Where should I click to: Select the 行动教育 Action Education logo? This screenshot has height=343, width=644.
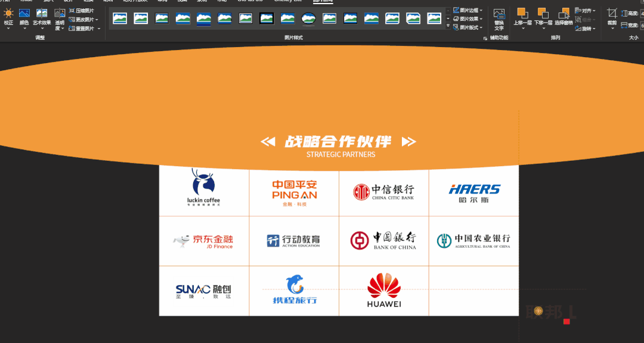(x=293, y=241)
